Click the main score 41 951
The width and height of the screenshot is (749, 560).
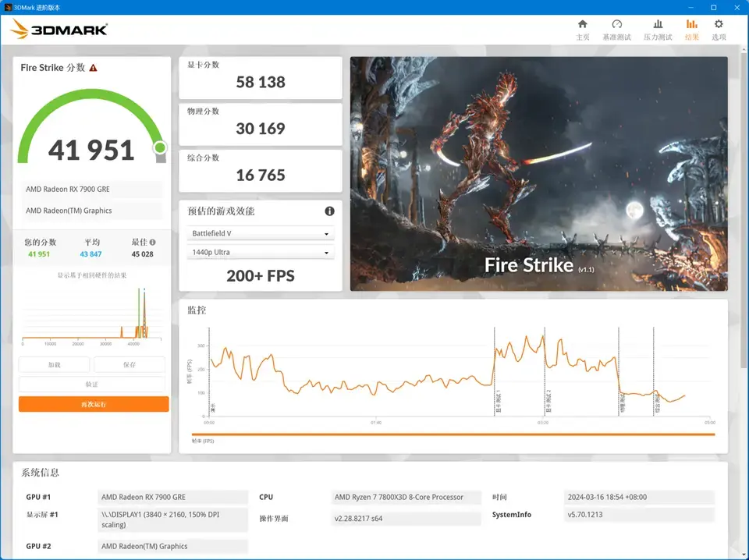(x=91, y=151)
